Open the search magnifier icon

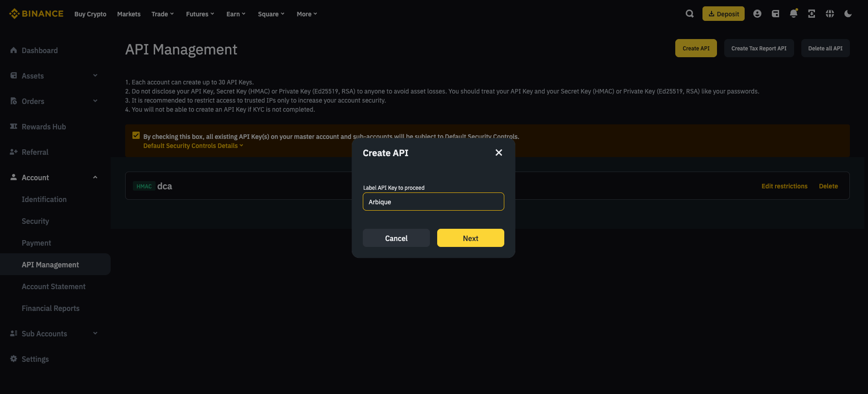(x=690, y=14)
